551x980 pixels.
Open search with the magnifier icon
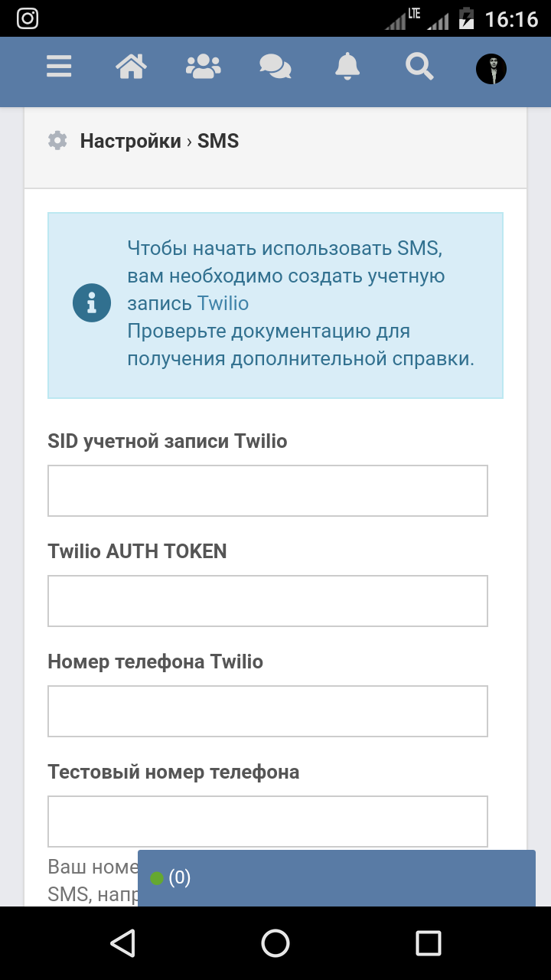(419, 67)
